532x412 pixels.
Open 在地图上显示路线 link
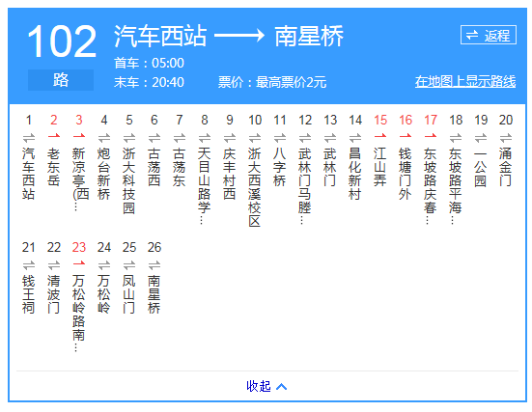click(465, 82)
